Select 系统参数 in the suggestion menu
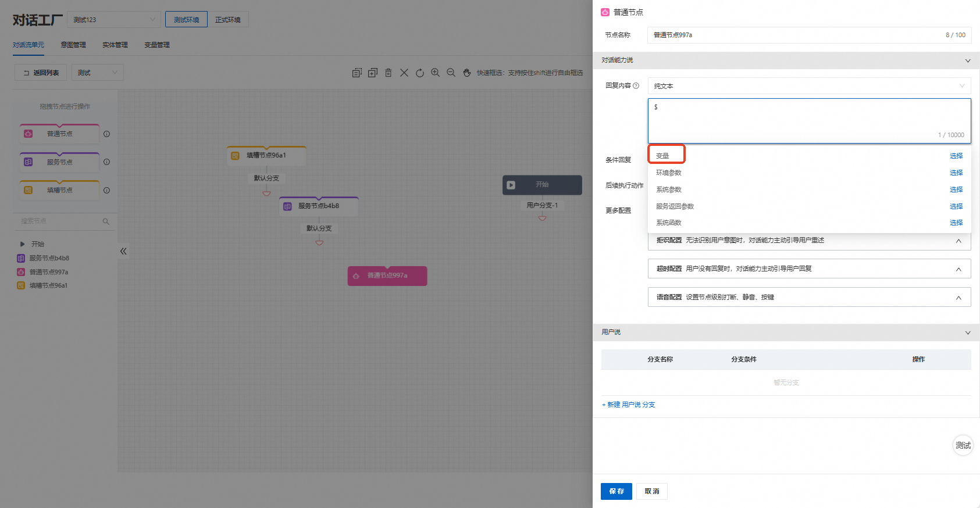Image resolution: width=980 pixels, height=508 pixels. [669, 189]
